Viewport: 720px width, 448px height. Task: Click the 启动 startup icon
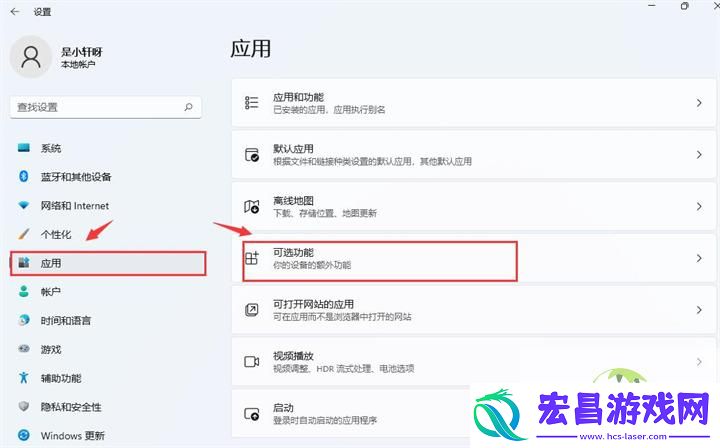(x=252, y=414)
